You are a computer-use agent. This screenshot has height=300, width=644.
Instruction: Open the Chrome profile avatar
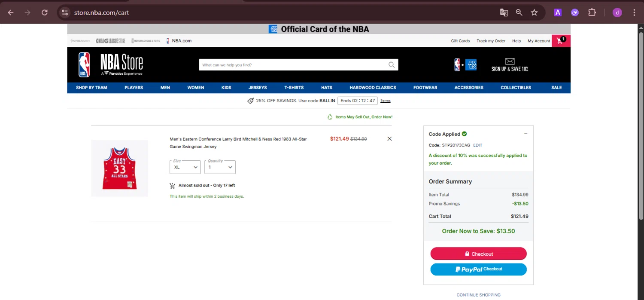click(617, 12)
